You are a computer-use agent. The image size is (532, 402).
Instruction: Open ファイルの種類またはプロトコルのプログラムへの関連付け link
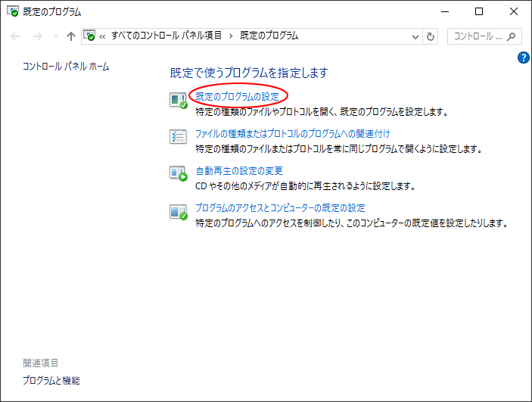coord(292,134)
